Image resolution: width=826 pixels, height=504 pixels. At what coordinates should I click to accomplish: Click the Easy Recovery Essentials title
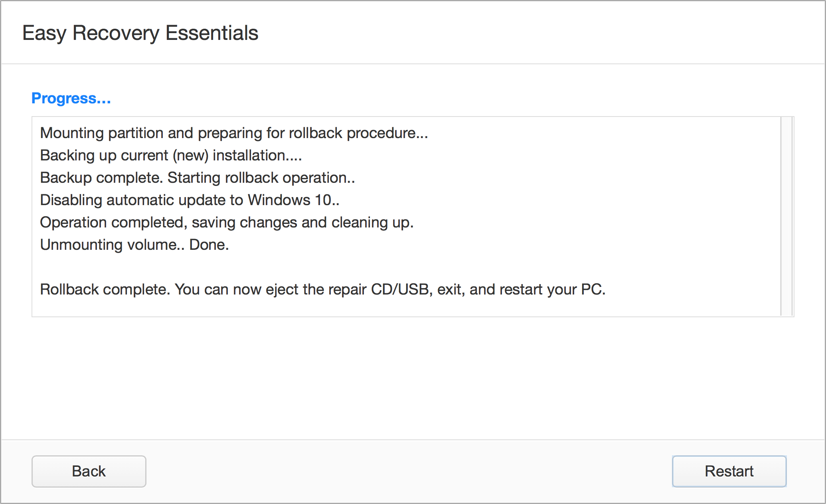[x=140, y=33]
